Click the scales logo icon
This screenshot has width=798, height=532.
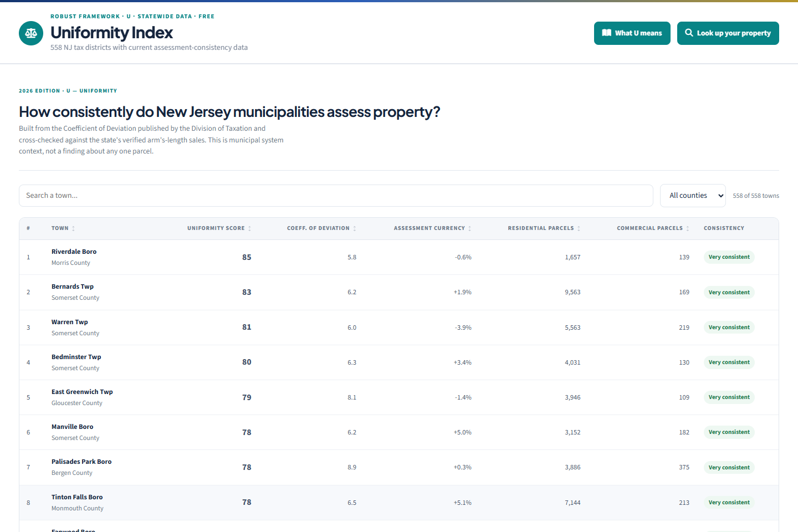pyautogui.click(x=31, y=33)
